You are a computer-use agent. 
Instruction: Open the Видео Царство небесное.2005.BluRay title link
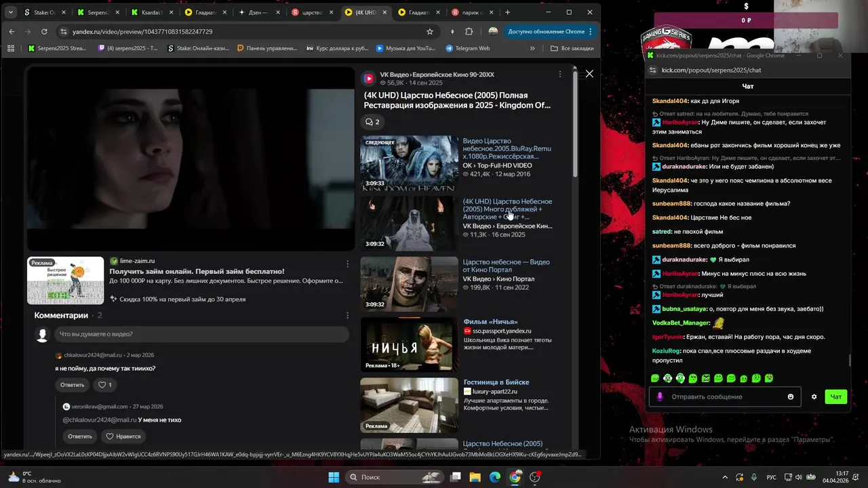point(507,148)
